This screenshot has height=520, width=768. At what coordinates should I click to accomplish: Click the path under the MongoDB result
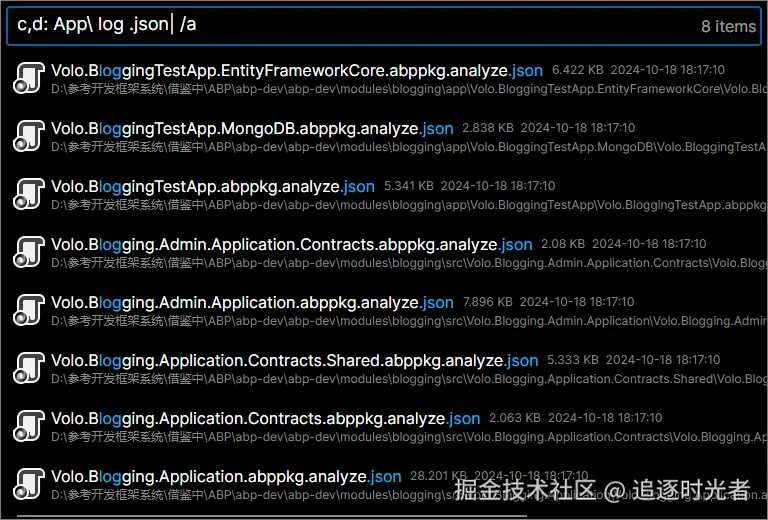pyautogui.click(x=409, y=147)
